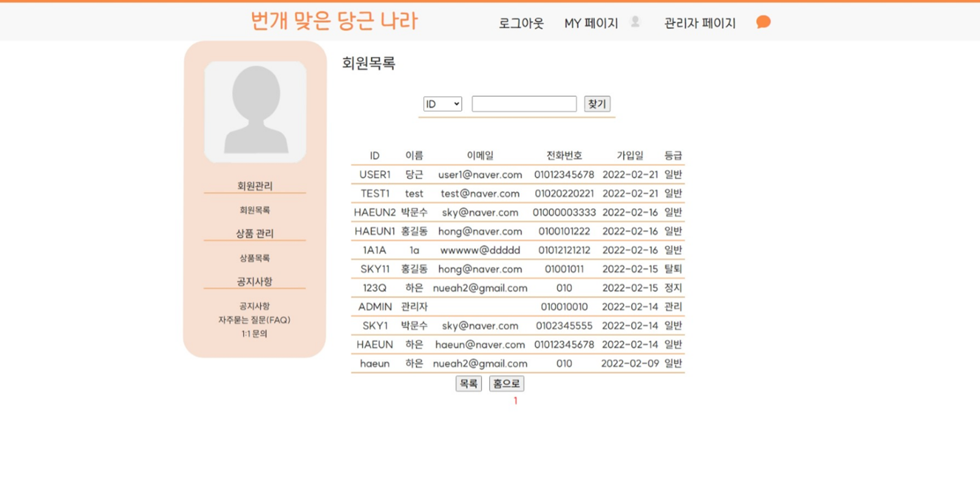Click phone number 01020220221

(564, 193)
